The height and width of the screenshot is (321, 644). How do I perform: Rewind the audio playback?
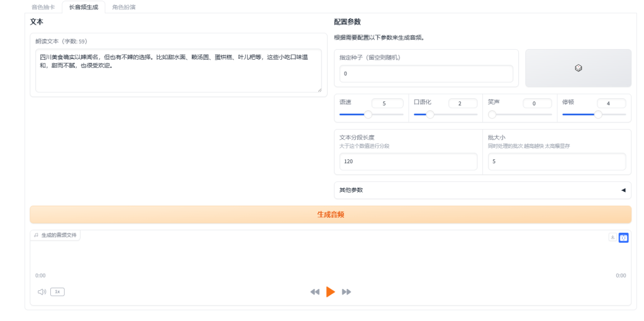point(314,292)
